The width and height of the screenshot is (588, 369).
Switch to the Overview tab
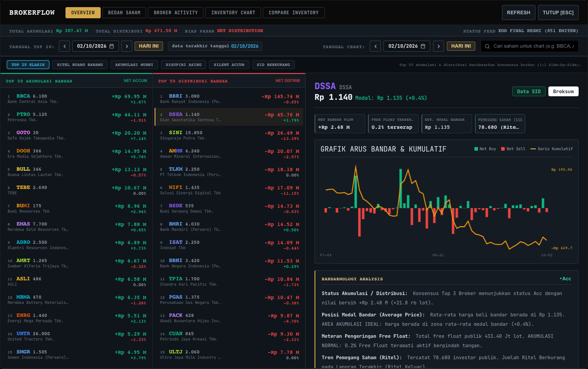point(83,12)
